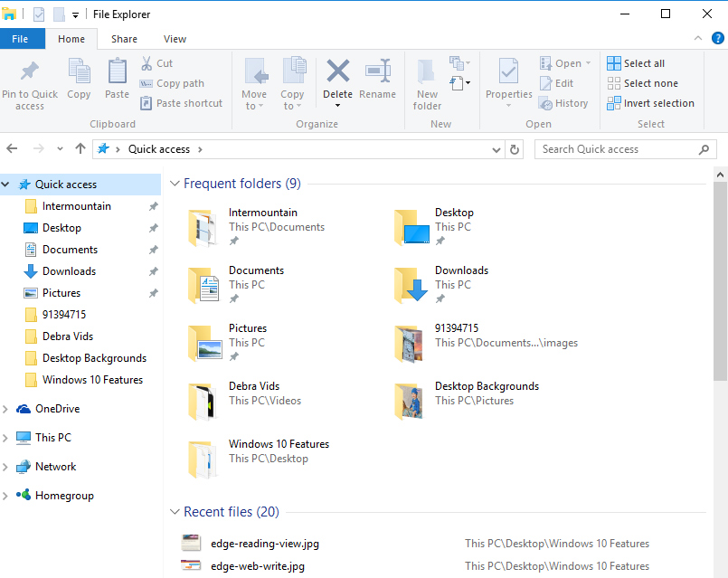728x578 pixels.
Task: Click the Delete X icon
Action: 338,71
